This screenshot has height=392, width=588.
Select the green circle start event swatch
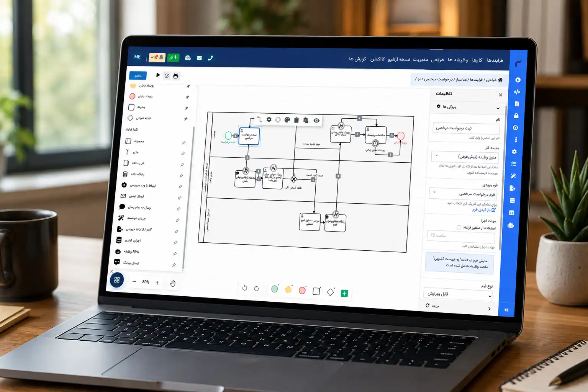click(274, 289)
